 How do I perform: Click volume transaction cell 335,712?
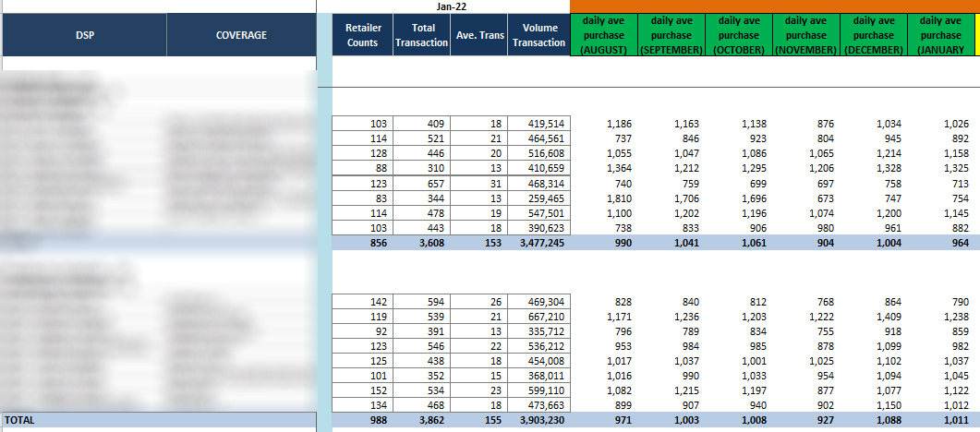point(538,330)
